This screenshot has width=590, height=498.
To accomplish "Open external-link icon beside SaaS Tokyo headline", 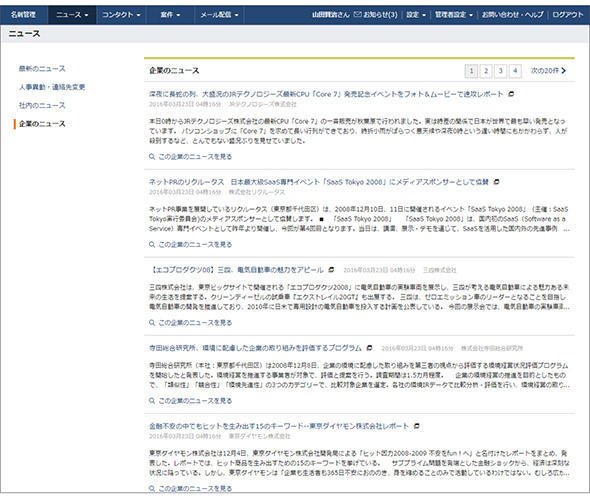I will pyautogui.click(x=496, y=182).
